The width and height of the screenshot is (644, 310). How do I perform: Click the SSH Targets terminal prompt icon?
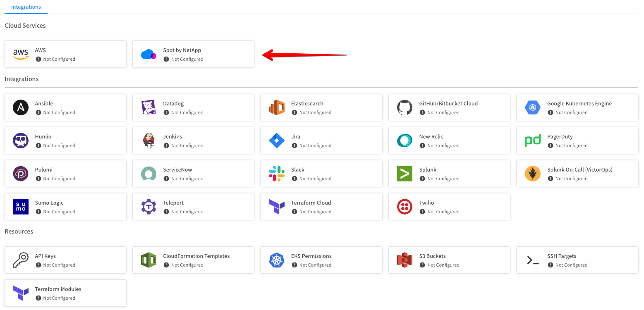[533, 260]
